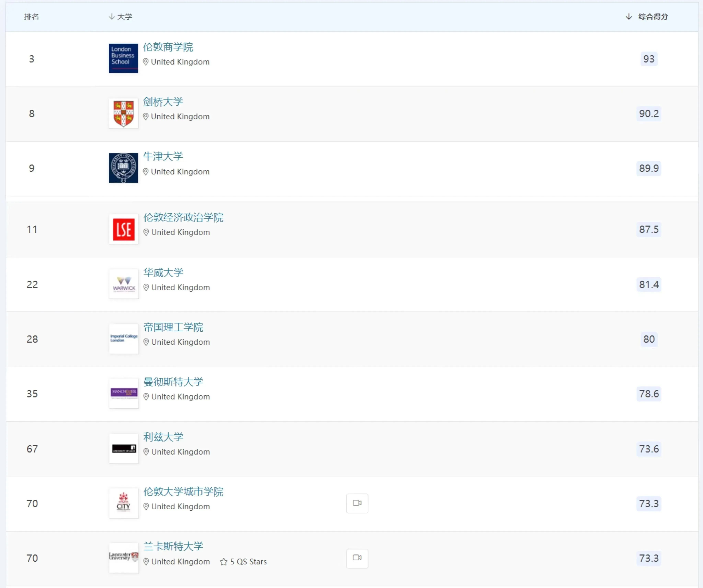Open the 牛津大学 link
The height and width of the screenshot is (588, 703).
coord(163,156)
